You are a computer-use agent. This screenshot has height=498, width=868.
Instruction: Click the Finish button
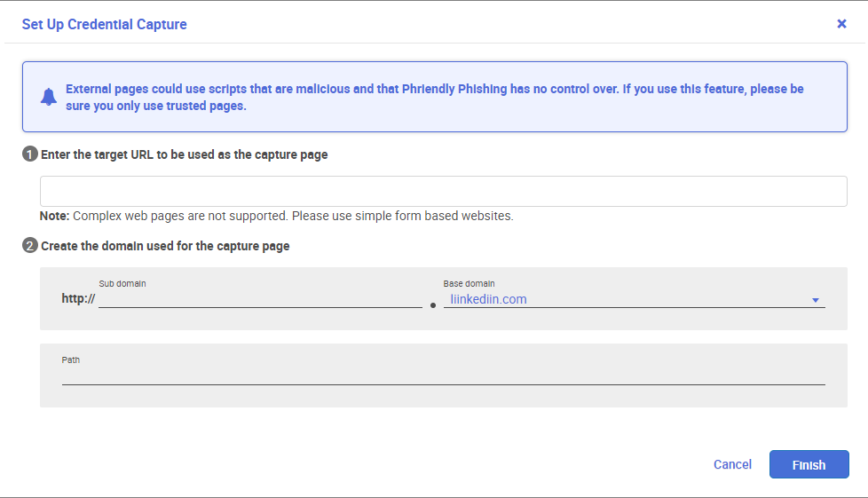tap(809, 464)
